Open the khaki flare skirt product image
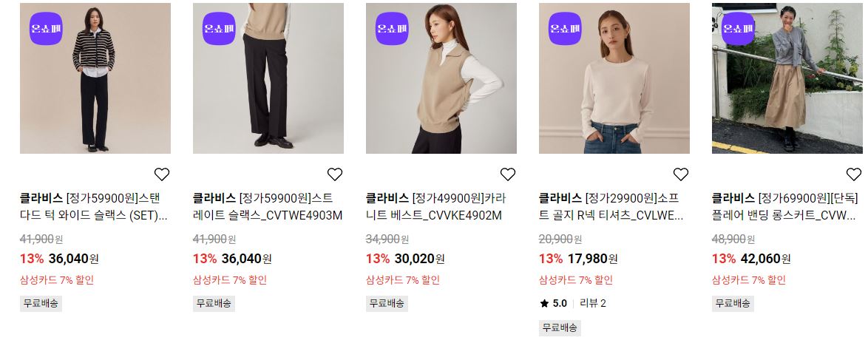 787,78
